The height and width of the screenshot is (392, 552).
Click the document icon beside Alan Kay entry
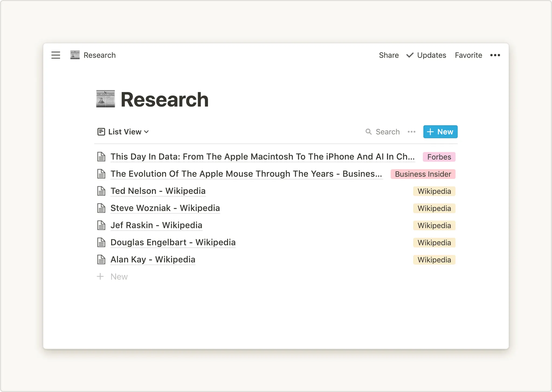tap(101, 259)
